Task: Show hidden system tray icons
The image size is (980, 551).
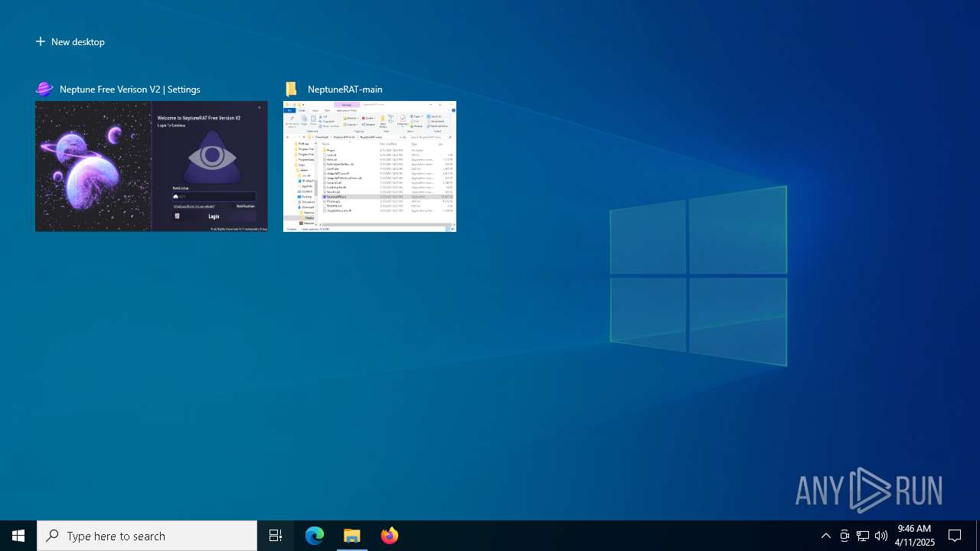Action: [x=826, y=536]
